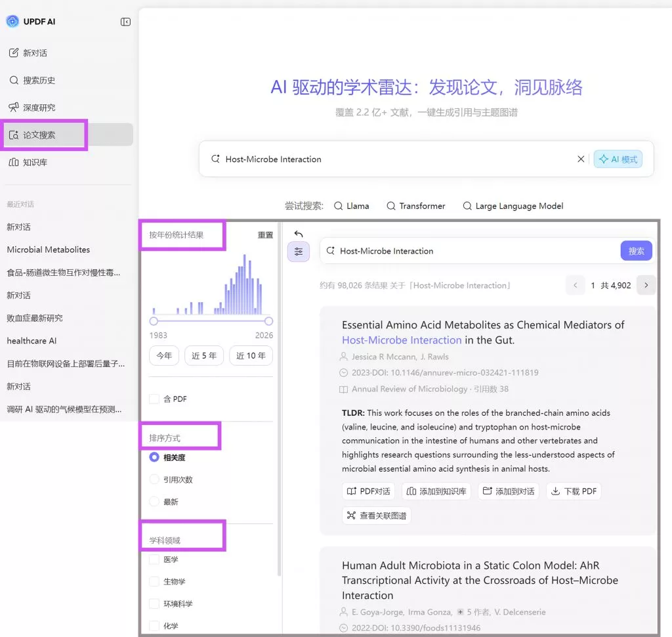
Task: Go to next results page arrow
Action: click(646, 285)
